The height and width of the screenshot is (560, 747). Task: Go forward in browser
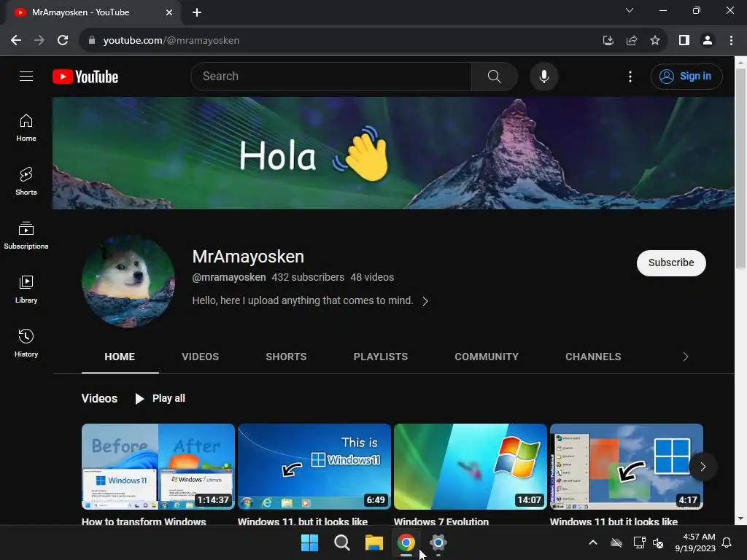39,41
